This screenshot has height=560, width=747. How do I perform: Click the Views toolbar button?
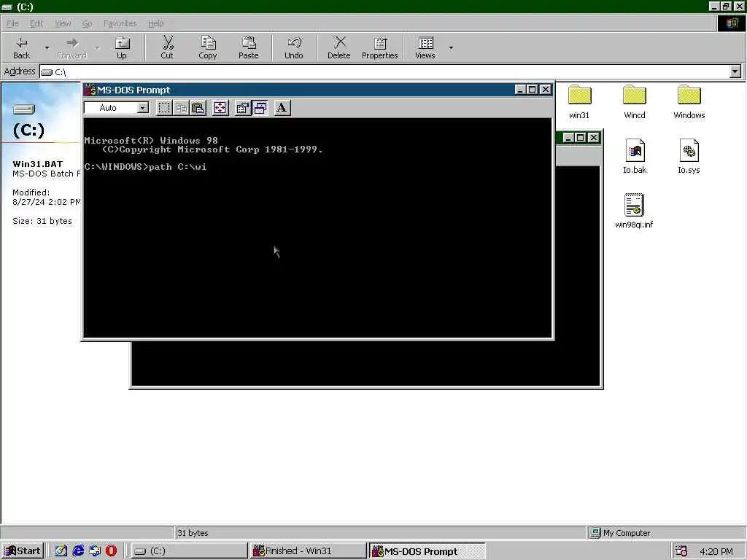point(425,48)
